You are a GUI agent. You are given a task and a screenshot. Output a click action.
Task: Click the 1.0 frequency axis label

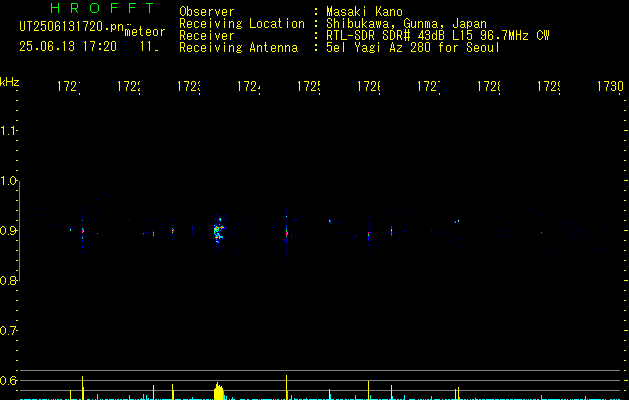click(x=8, y=181)
